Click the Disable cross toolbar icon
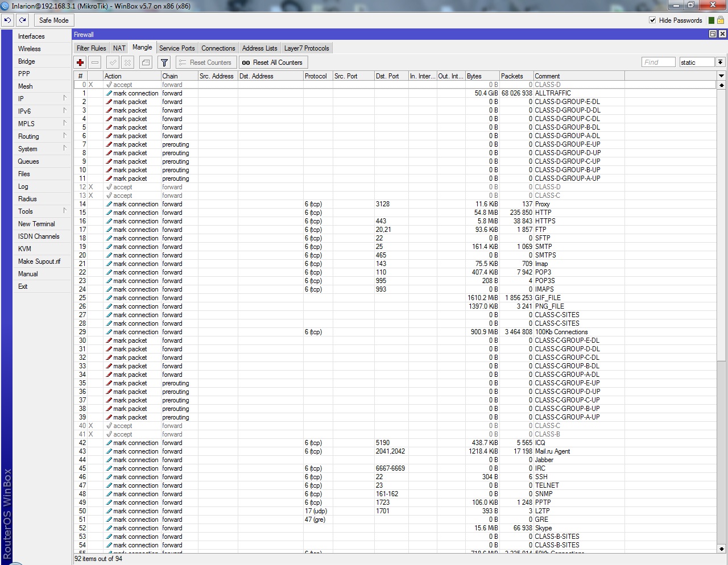 tap(128, 63)
